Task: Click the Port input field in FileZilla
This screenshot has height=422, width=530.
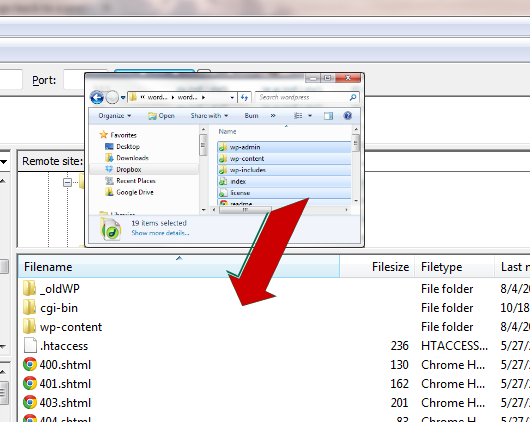Action: click(x=74, y=80)
